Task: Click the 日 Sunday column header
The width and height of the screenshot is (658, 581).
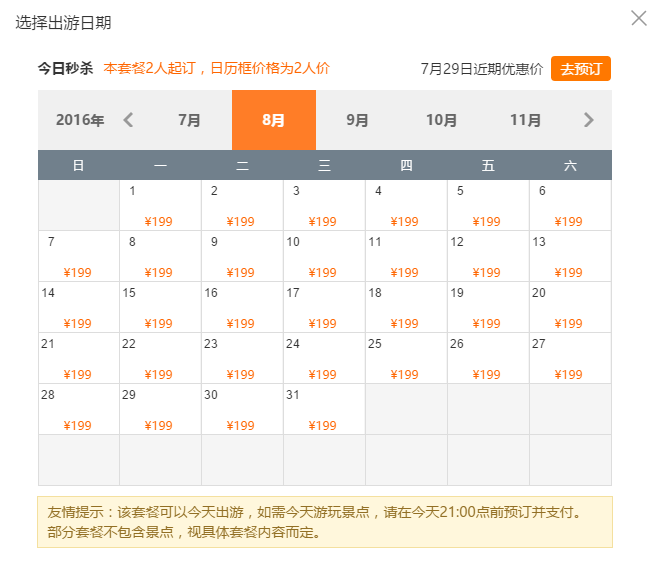Action: (x=78, y=165)
